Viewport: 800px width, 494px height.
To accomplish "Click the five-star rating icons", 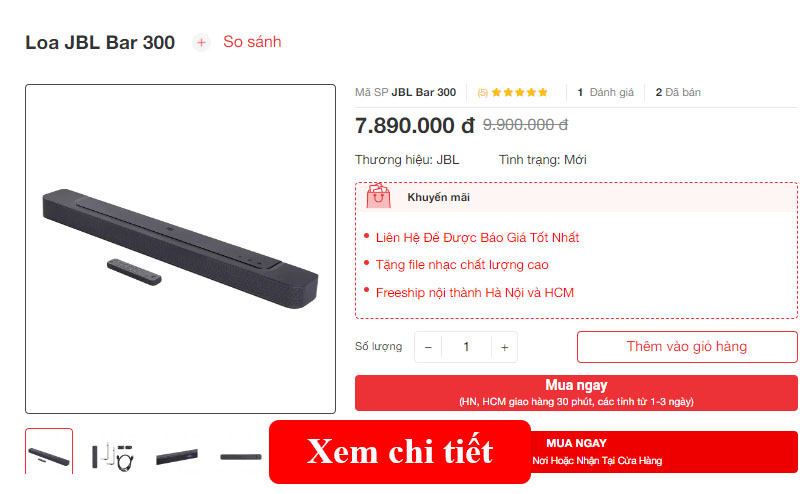I will [x=519, y=92].
